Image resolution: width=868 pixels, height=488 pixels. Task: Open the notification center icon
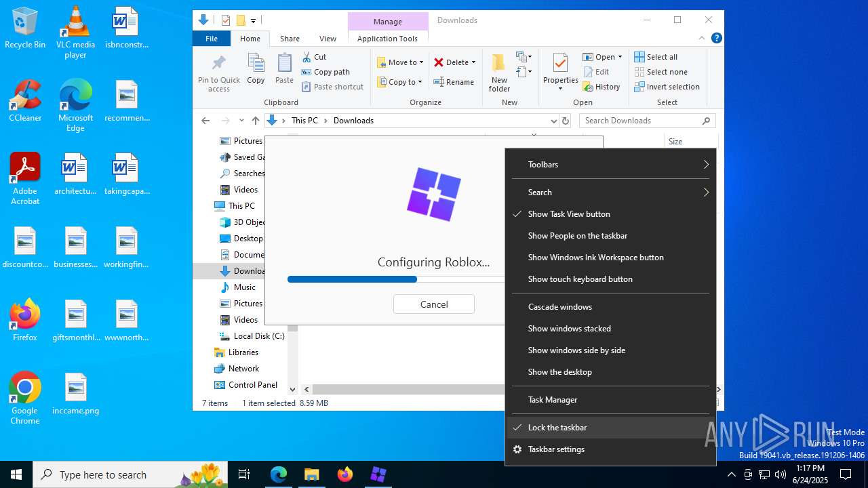pyautogui.click(x=846, y=474)
